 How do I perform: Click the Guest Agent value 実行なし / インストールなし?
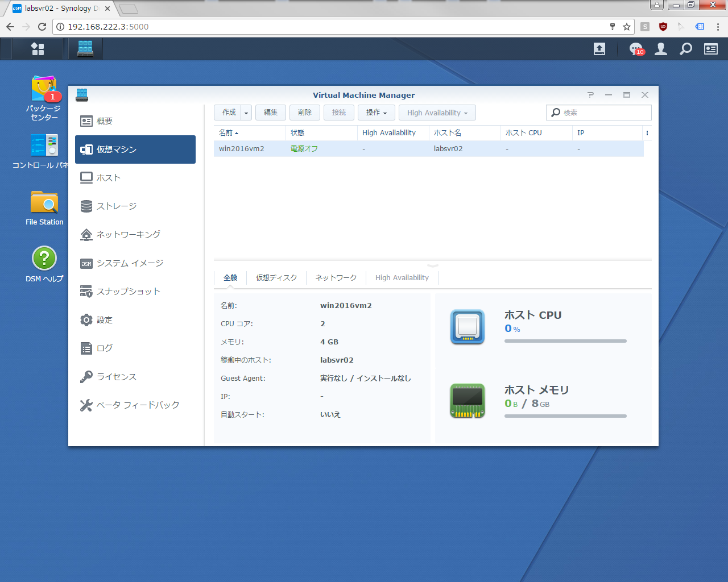(x=366, y=379)
